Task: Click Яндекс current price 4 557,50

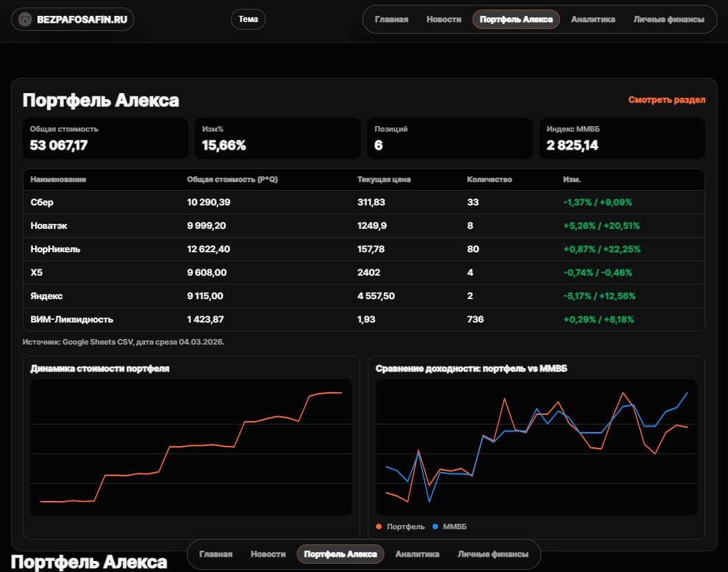Action: pos(376,296)
